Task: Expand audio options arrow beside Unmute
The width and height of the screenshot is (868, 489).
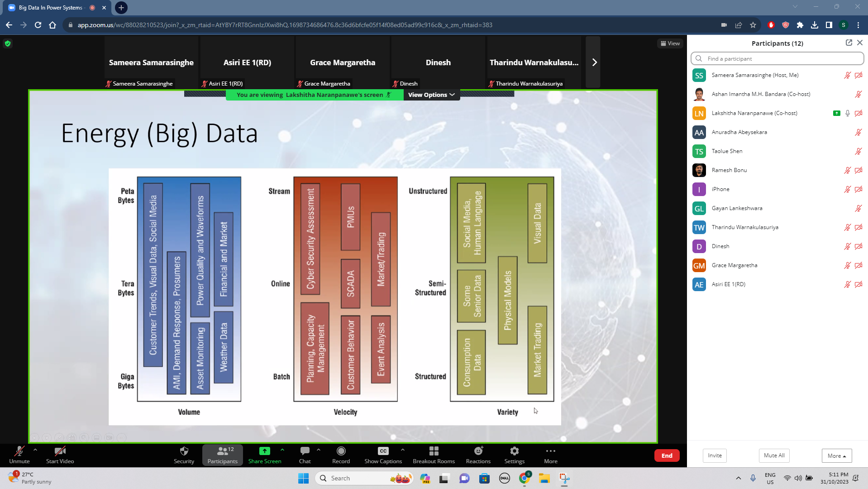Action: [35, 450]
